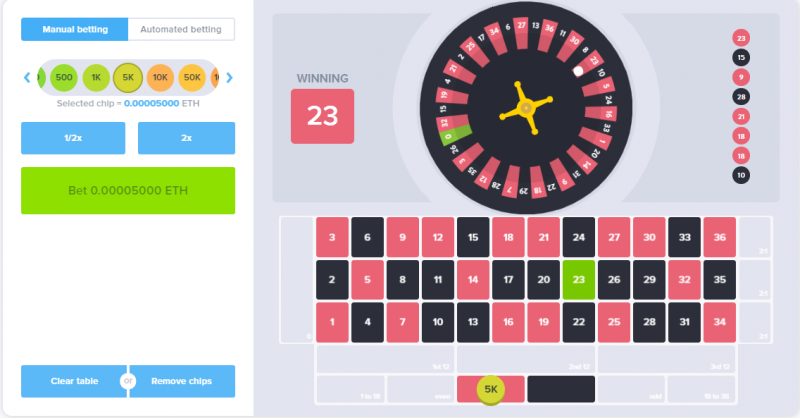Switch to Automated betting tab
Viewport: 800px width, 418px height.
181,30
